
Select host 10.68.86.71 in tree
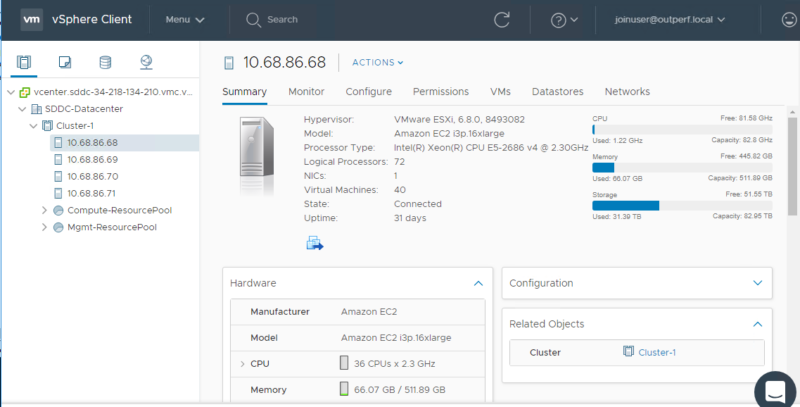91,193
